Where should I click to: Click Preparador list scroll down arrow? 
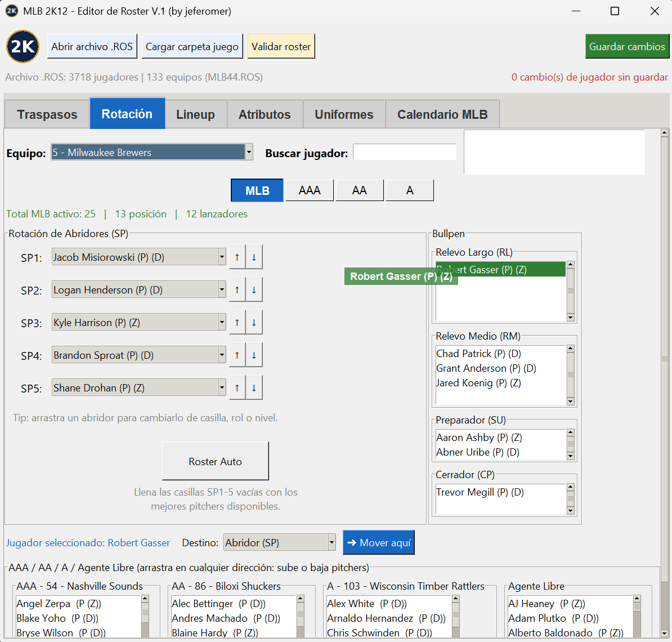[571, 456]
